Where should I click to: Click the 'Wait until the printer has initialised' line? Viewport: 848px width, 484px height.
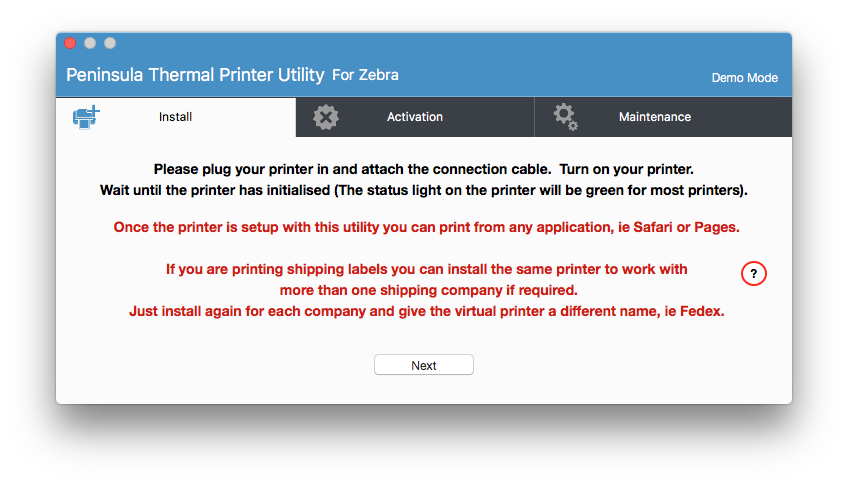tap(423, 190)
